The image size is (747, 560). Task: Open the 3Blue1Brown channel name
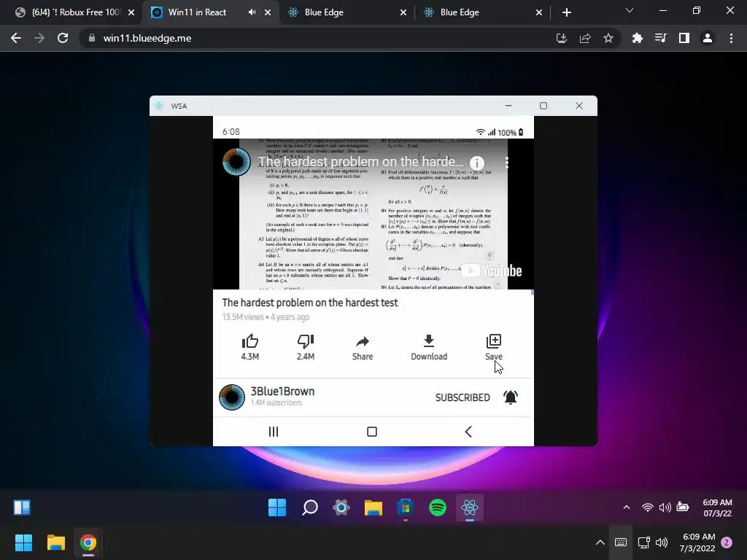click(x=282, y=392)
